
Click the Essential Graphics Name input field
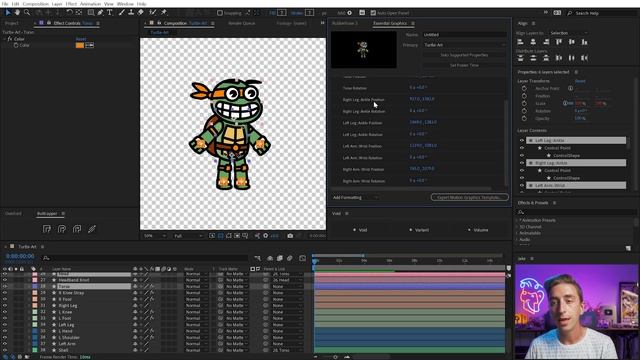pyautogui.click(x=464, y=35)
